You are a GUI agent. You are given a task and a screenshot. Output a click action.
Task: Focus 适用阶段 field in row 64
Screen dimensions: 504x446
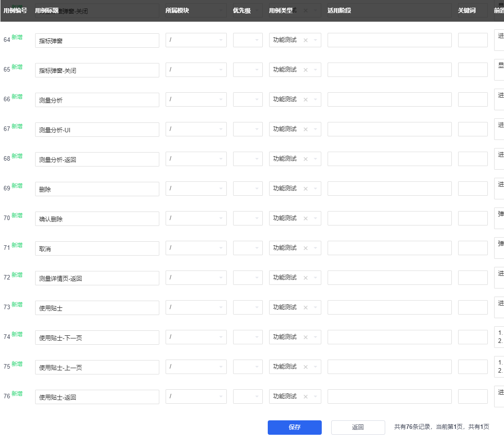(x=390, y=40)
